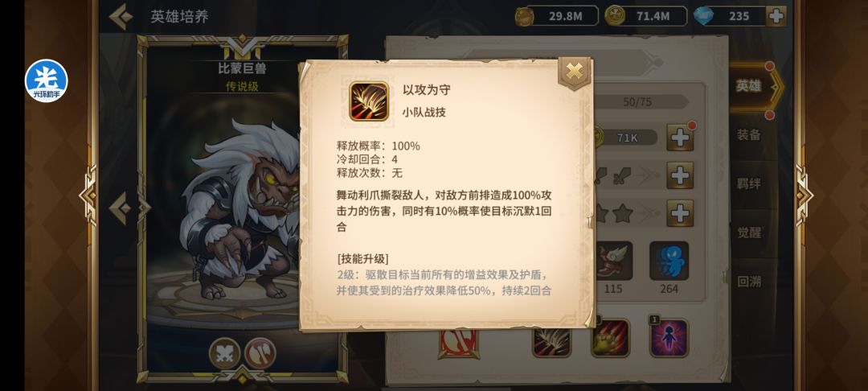
Task: Open the 光环助手 floating icon
Action: click(x=47, y=81)
